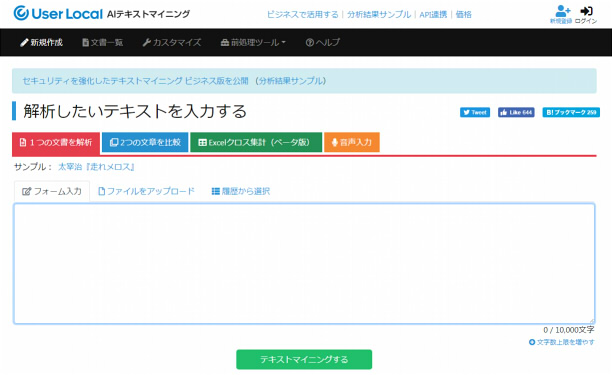Click the Facebook Like button
Screen dimensions: 612x375
click(516, 112)
